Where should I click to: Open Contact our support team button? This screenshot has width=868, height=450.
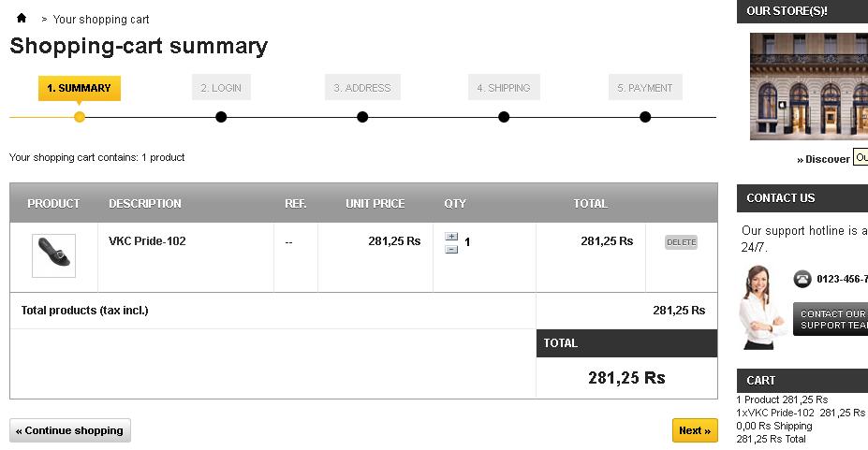coord(831,319)
